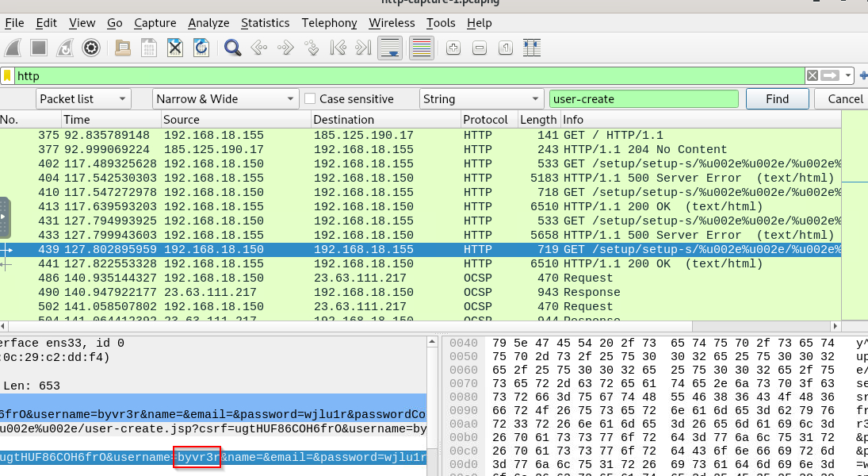Select packet 490 OCSP Response

pyautogui.click(x=420, y=293)
